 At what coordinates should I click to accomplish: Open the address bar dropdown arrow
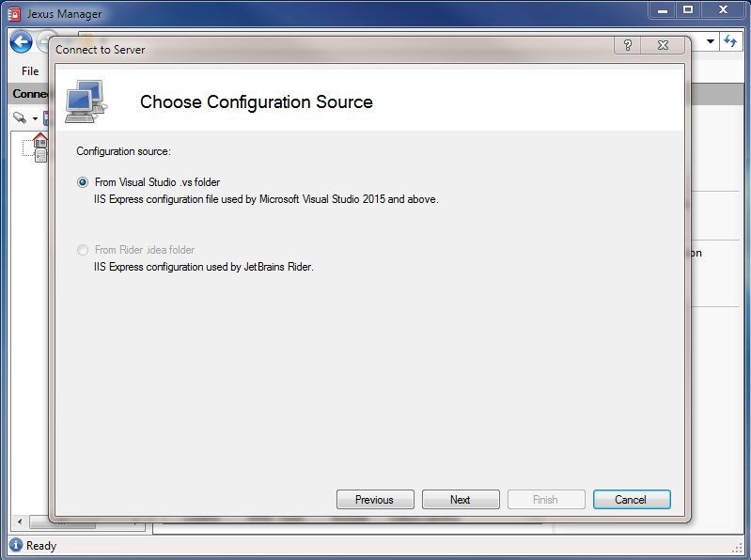pyautogui.click(x=710, y=42)
